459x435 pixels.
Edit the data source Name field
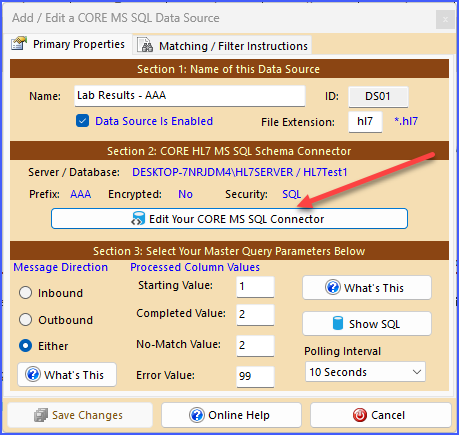point(190,96)
